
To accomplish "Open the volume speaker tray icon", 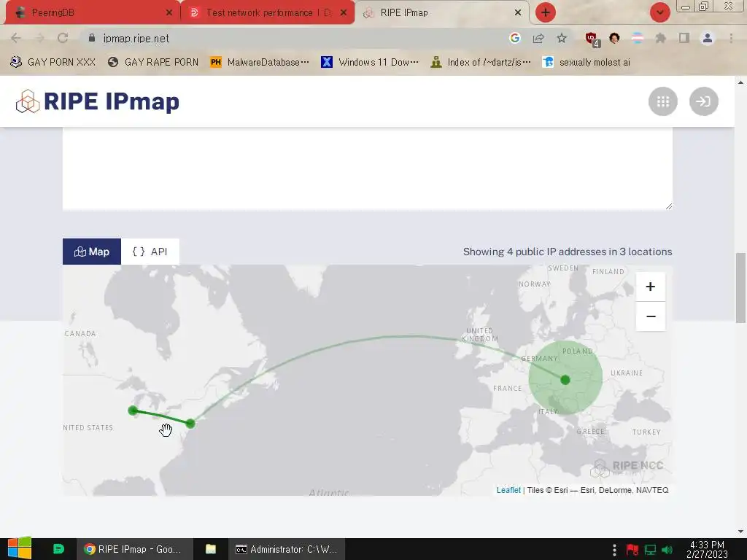I will coord(667,550).
